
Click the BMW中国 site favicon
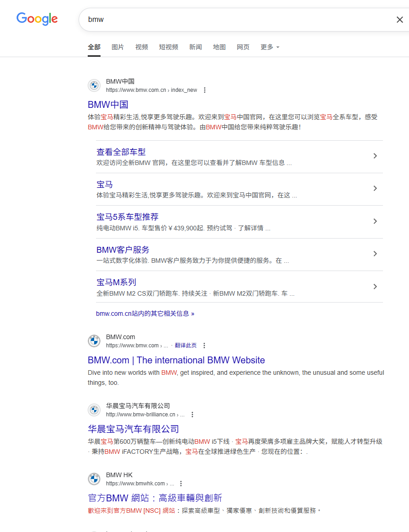(94, 85)
